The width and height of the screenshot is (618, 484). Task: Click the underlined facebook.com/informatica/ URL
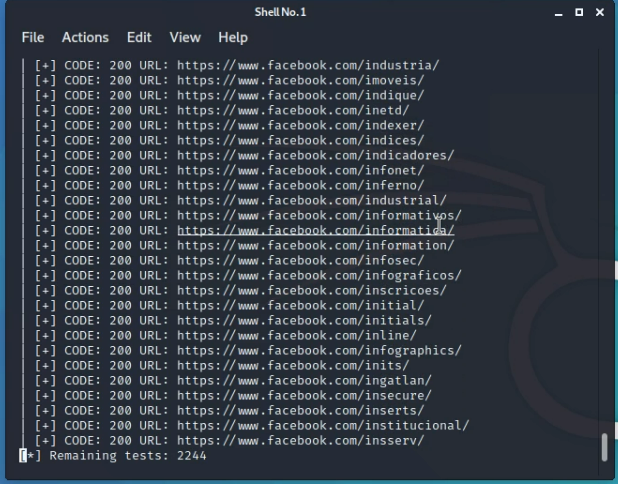pos(316,230)
